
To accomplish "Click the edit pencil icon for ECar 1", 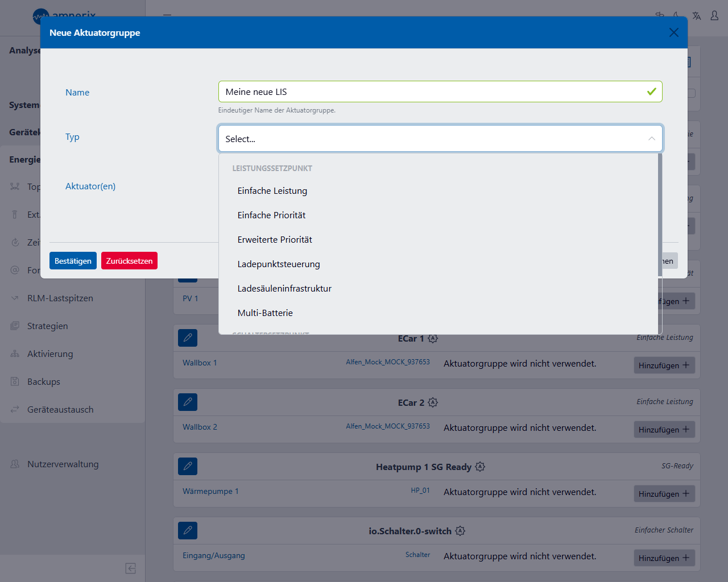I will point(188,338).
